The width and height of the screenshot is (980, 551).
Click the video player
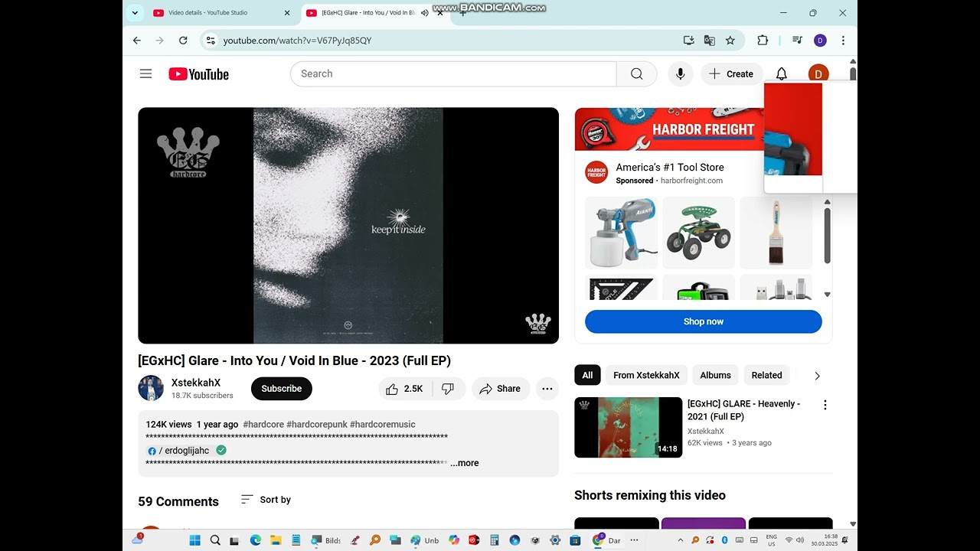[x=348, y=226]
